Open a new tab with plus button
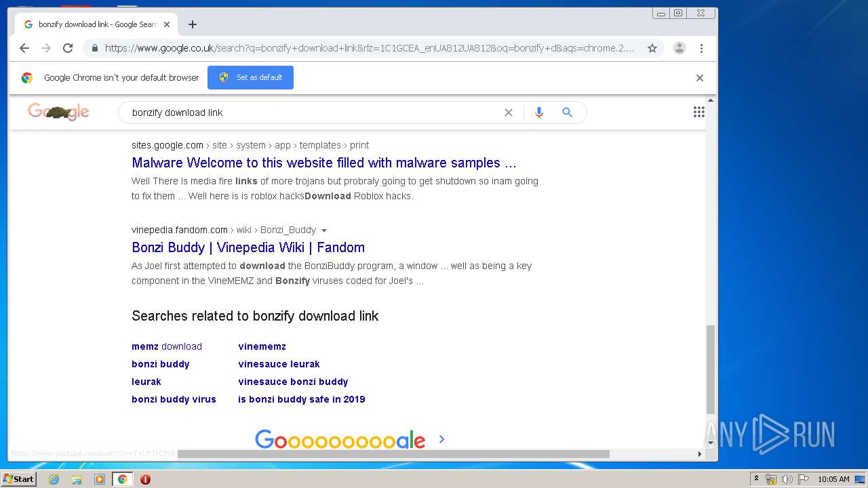 (193, 24)
